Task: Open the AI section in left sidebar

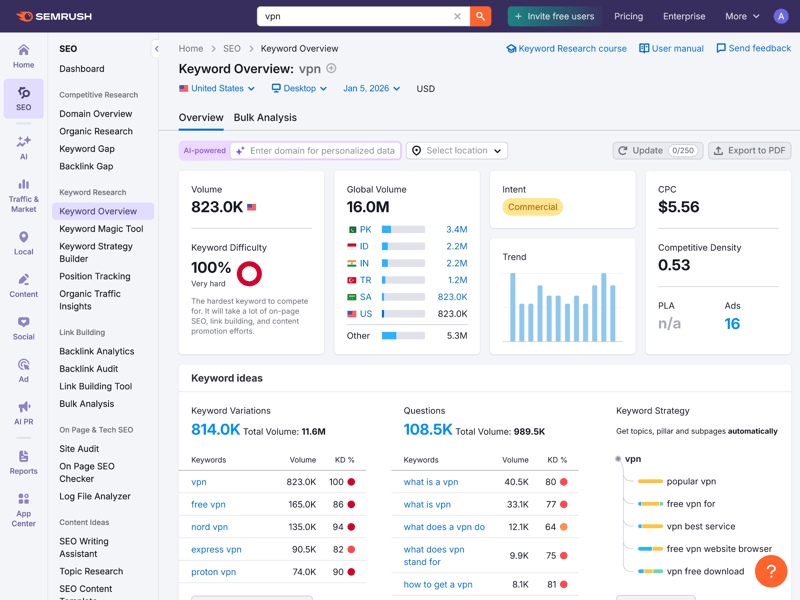Action: point(23,147)
